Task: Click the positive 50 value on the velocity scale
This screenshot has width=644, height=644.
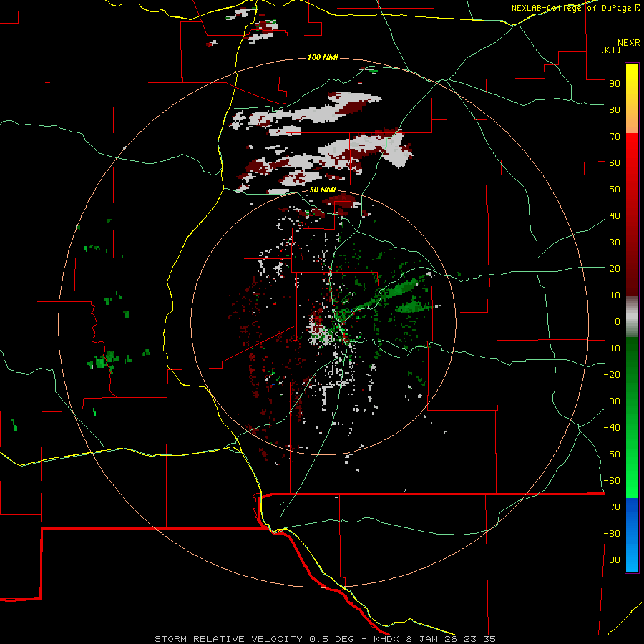Action: [x=615, y=190]
